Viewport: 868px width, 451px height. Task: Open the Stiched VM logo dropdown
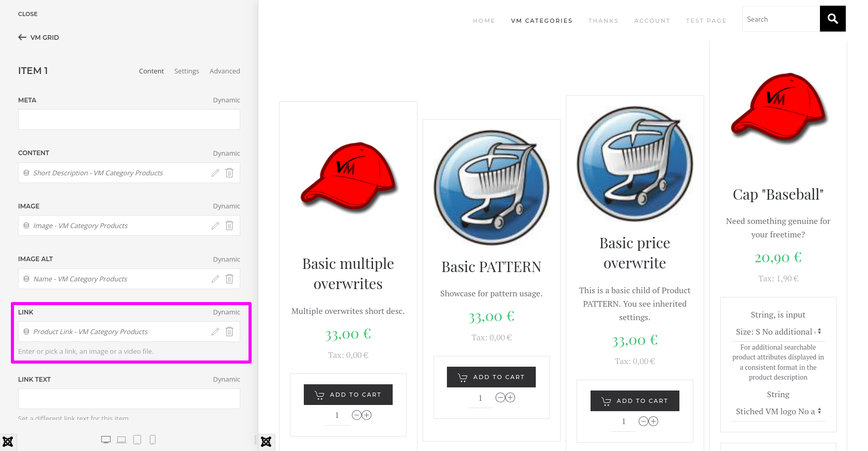point(778,411)
